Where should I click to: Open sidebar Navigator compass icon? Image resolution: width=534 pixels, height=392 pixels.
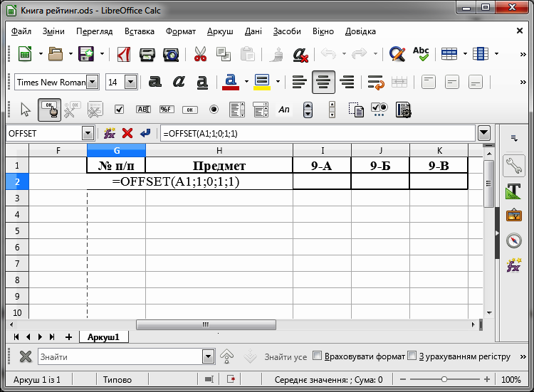click(x=513, y=240)
